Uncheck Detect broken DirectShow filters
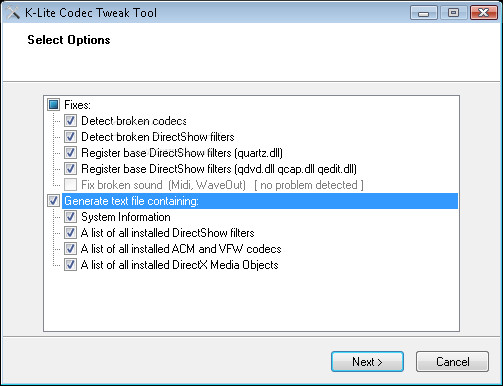The width and height of the screenshot is (503, 386). [70, 137]
